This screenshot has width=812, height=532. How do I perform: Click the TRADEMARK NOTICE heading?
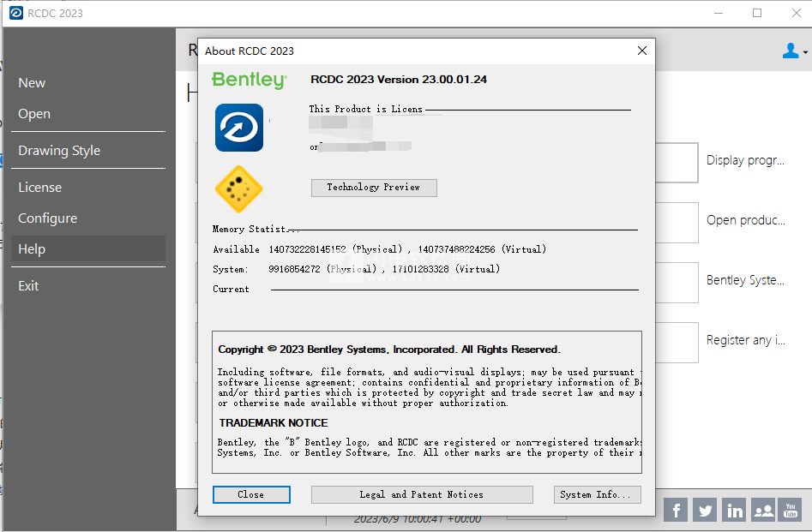(274, 423)
